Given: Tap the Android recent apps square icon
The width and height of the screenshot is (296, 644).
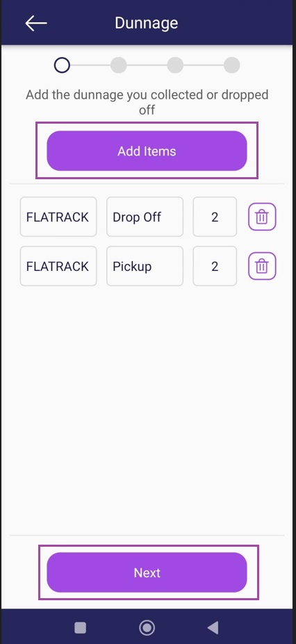Looking at the screenshot, I should click(80, 627).
